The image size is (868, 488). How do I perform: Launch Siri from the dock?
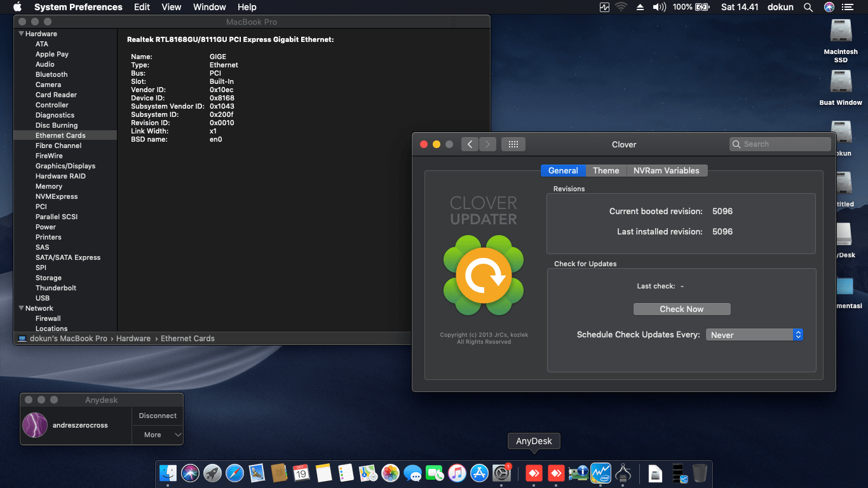coord(191,473)
